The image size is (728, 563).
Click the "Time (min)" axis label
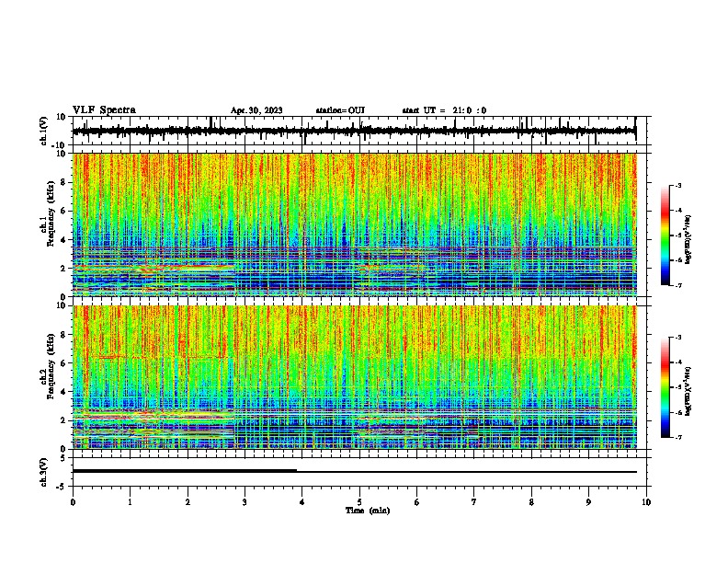pyautogui.click(x=368, y=511)
